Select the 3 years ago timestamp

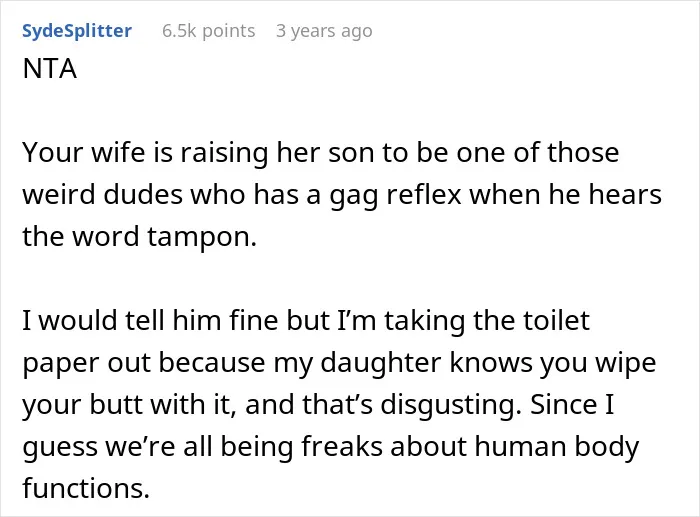coord(324,31)
